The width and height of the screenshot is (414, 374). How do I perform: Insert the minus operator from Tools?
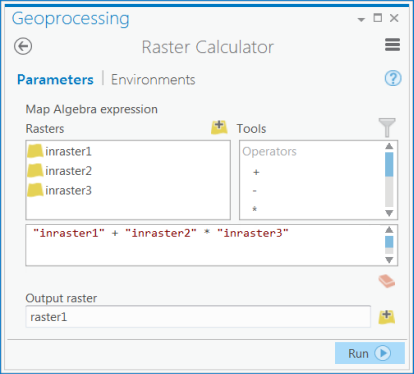[x=255, y=191]
